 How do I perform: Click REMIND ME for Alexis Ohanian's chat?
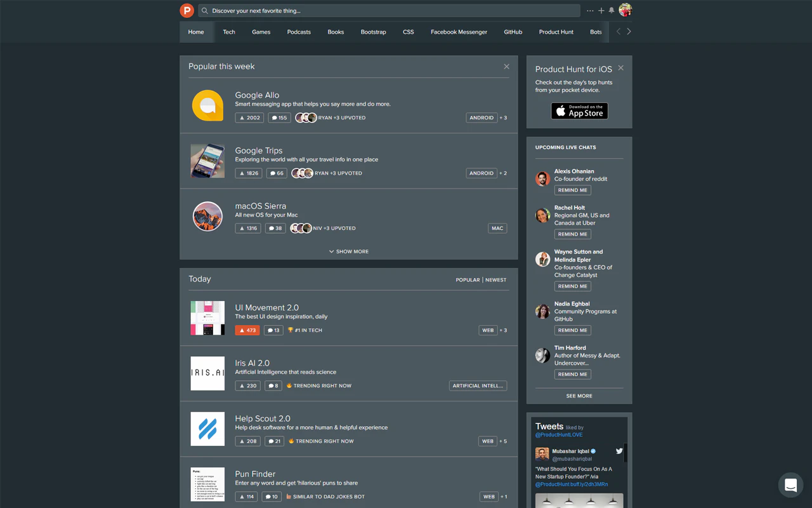[x=572, y=190]
